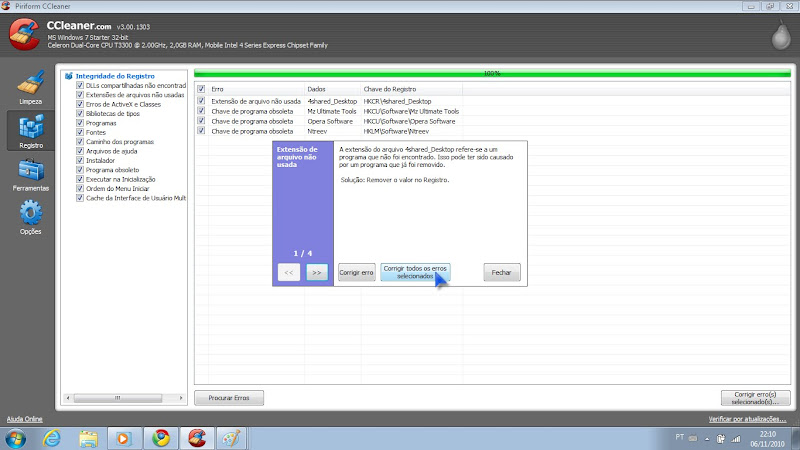Click the PT language indicator
Viewport: 800px width, 450px height.
point(680,437)
